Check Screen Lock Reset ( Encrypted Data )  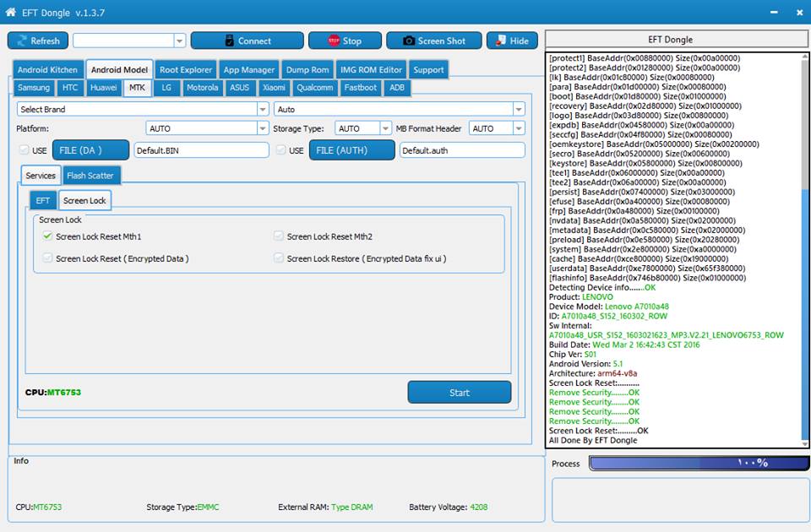47,258
